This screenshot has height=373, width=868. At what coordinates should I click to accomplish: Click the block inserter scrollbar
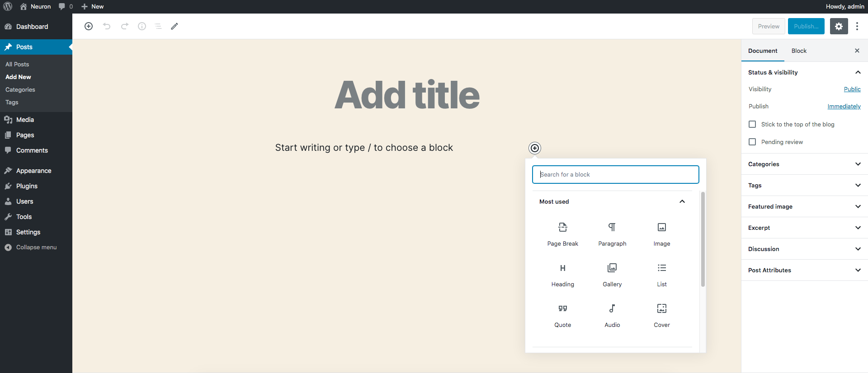[x=703, y=239]
